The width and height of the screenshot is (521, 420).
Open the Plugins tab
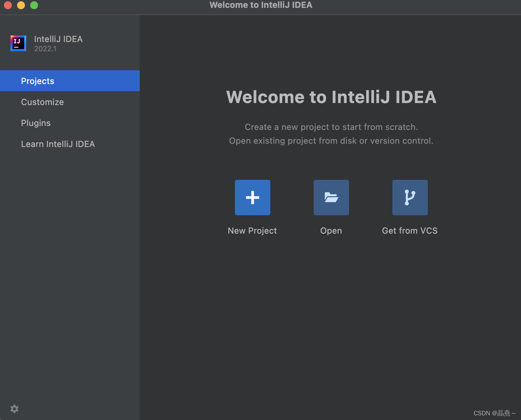70,123
